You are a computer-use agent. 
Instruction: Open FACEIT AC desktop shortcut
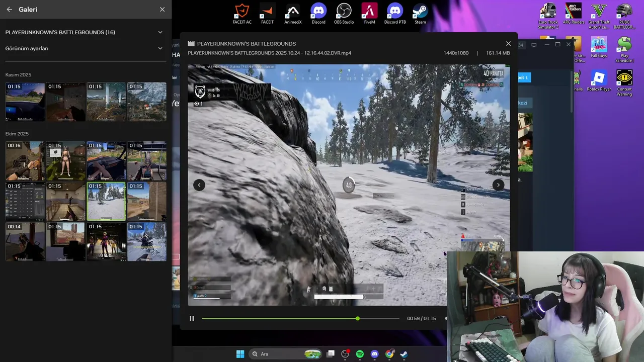242,14
